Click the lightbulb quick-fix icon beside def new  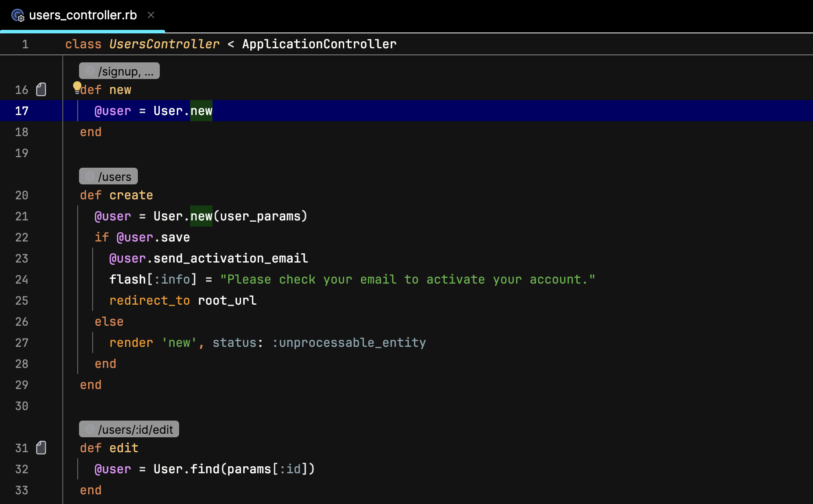tap(77, 86)
